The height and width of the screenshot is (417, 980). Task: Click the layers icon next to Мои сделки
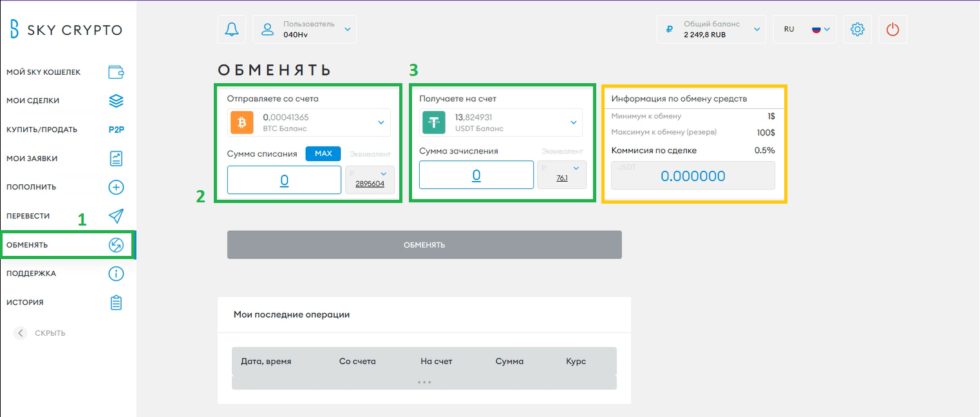[x=116, y=101]
